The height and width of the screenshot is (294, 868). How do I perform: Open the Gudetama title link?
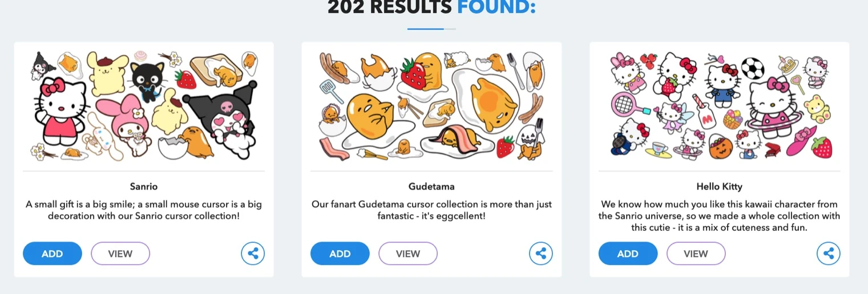[x=431, y=186]
